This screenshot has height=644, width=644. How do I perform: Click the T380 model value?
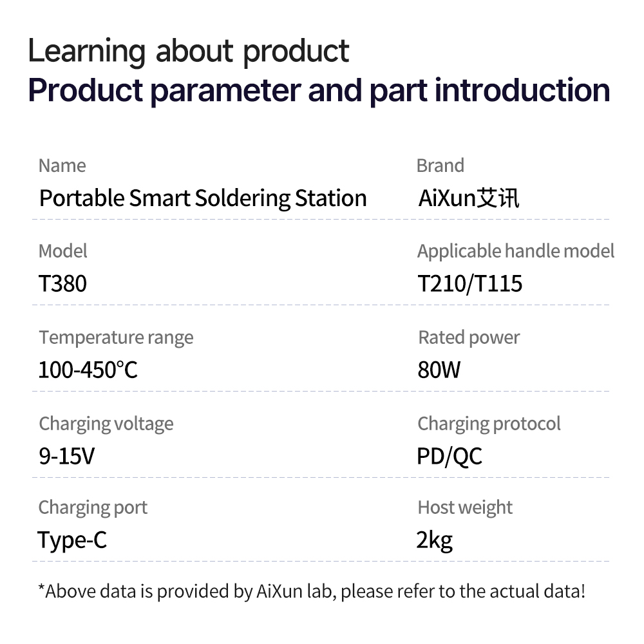tap(62, 284)
